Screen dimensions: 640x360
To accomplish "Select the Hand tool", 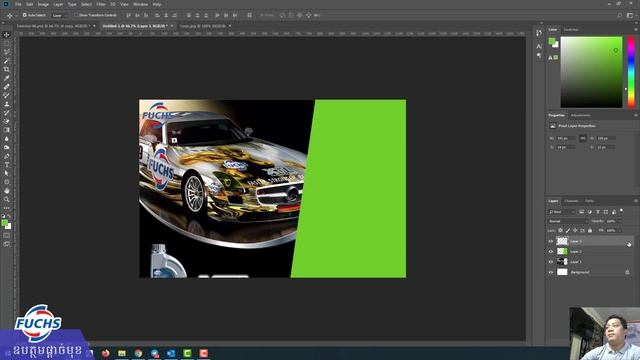I will [7, 191].
